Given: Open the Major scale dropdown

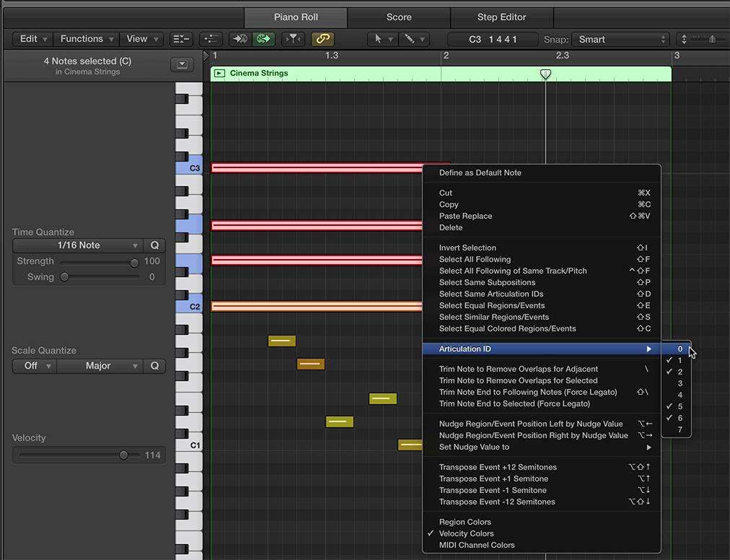Looking at the screenshot, I should click(100, 366).
